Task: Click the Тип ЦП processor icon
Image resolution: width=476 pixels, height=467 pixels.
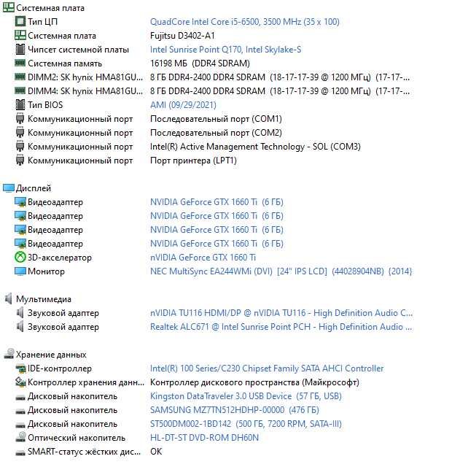Action: pyautogui.click(x=20, y=21)
